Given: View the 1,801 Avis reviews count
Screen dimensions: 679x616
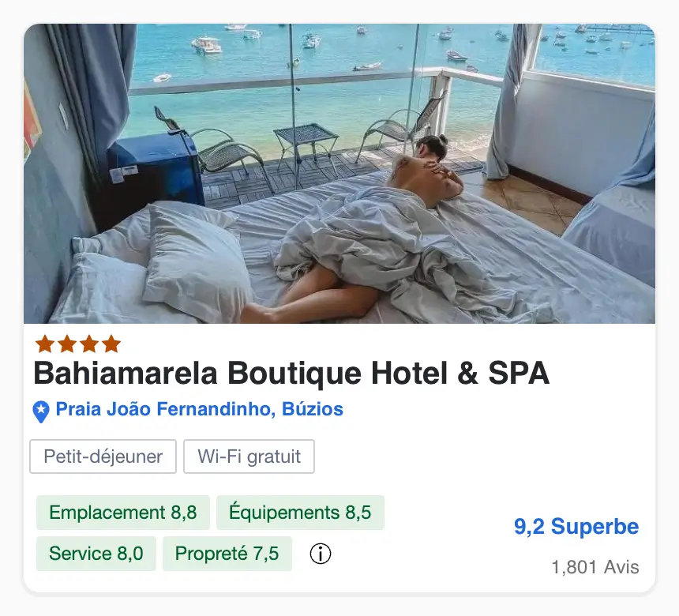Looking at the screenshot, I should [595, 567].
